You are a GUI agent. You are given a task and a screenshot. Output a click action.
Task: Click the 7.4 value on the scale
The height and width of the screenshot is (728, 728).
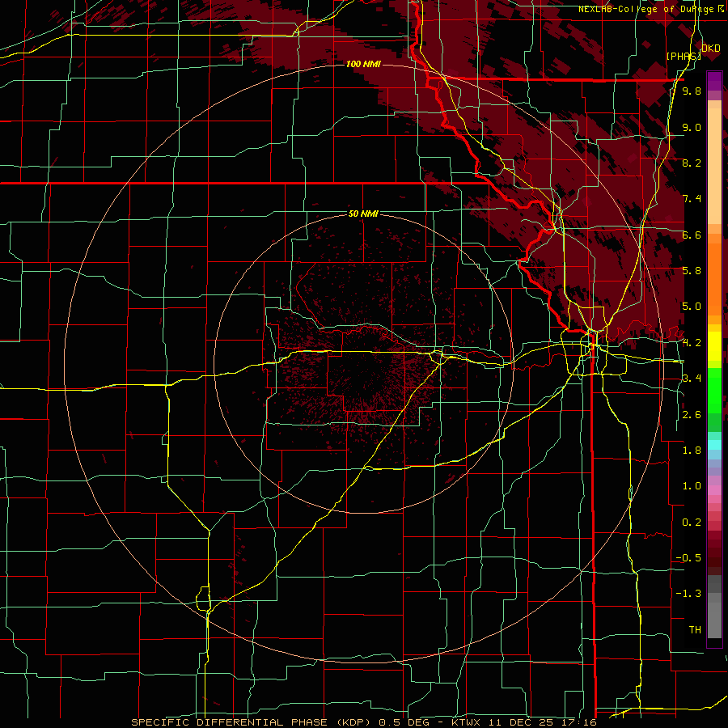(692, 199)
